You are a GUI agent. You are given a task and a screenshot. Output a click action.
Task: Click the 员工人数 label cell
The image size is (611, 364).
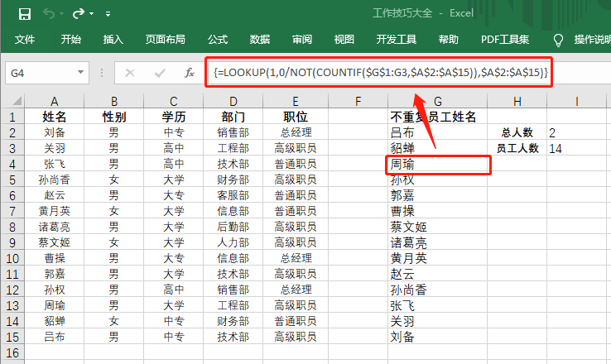517,148
